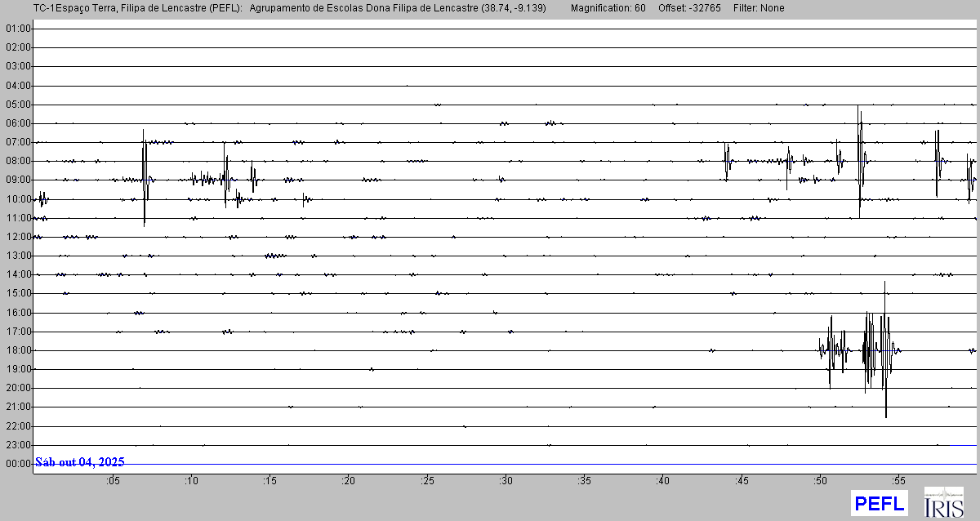Click the Sáb out 04, 2025 date label
980x521 pixels.
(80, 462)
